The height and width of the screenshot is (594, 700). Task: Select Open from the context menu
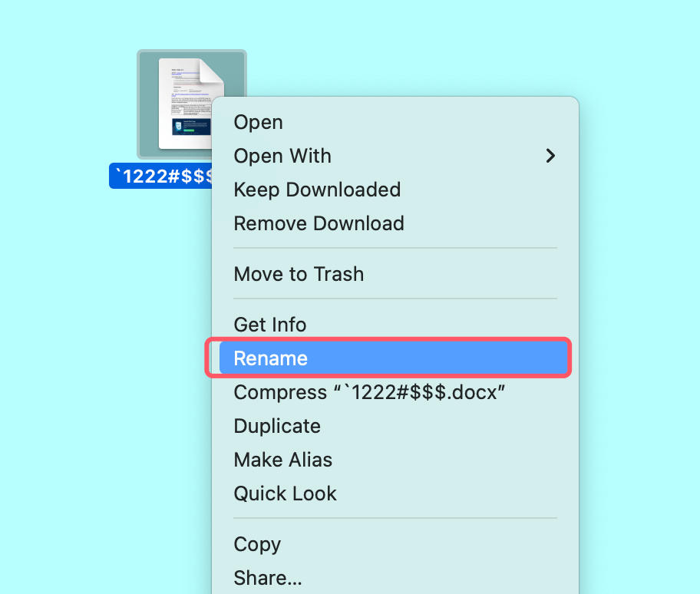pyautogui.click(x=258, y=122)
